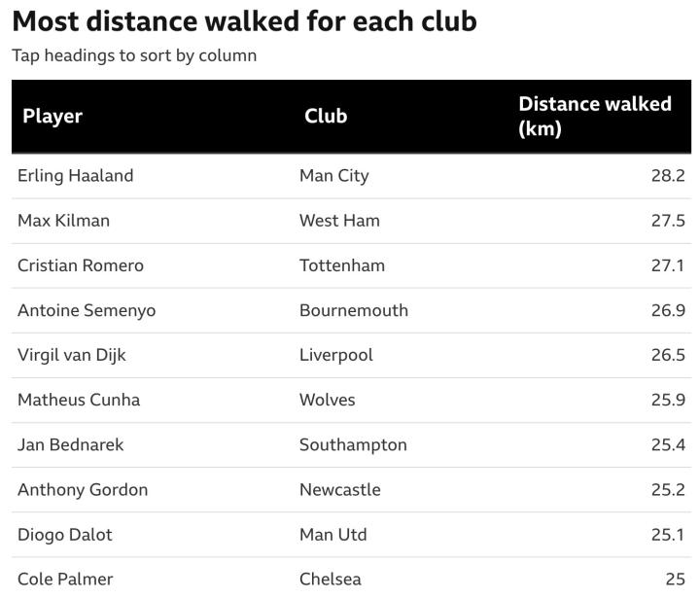Select the West Ham club cell
700x598 pixels.
pyautogui.click(x=339, y=221)
